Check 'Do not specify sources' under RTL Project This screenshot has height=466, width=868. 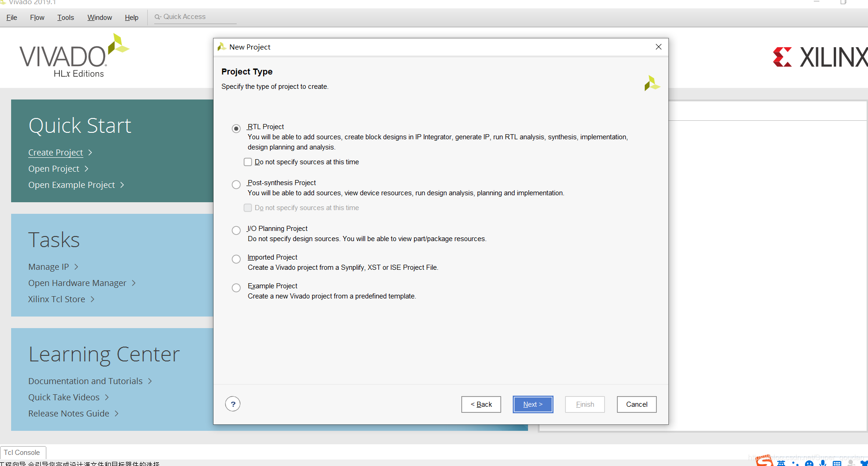(x=248, y=162)
